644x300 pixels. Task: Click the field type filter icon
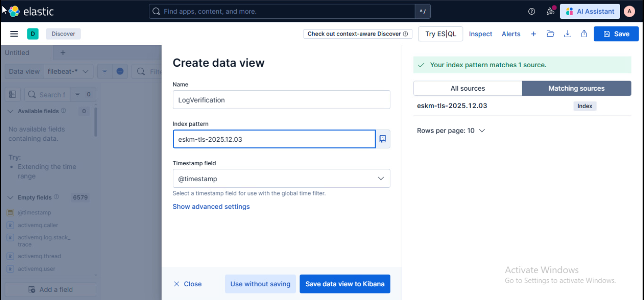click(x=77, y=94)
